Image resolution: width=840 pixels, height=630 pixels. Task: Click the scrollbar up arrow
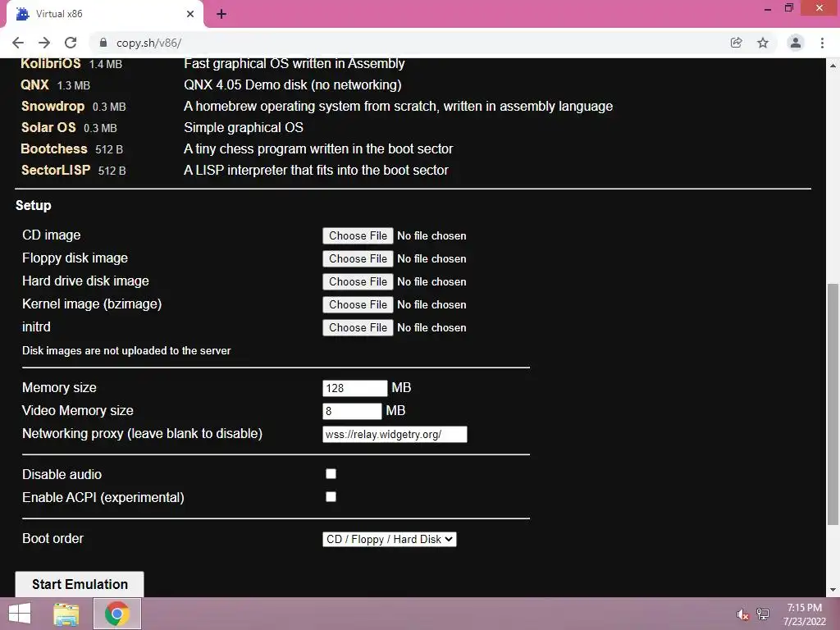tap(833, 65)
